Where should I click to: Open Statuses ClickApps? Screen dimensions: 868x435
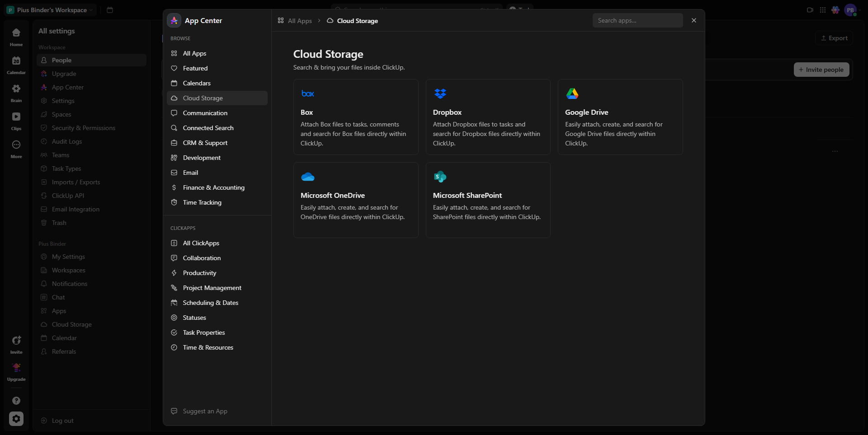coord(217,318)
